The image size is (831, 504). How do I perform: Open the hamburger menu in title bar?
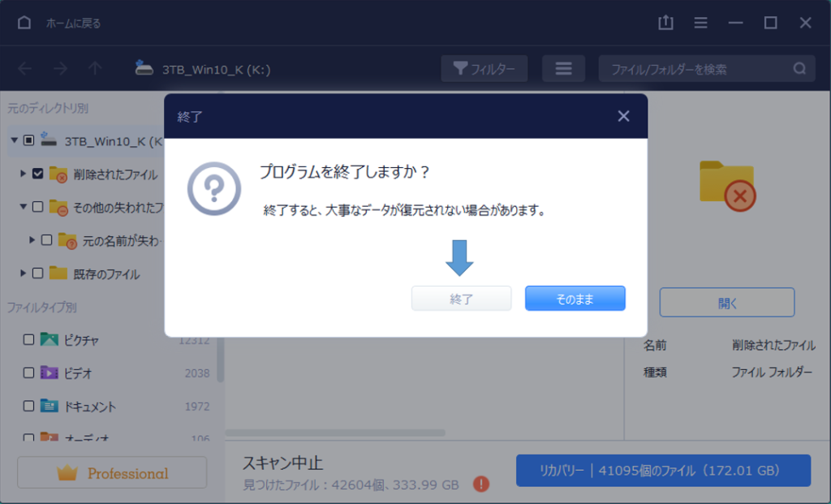coord(700,23)
